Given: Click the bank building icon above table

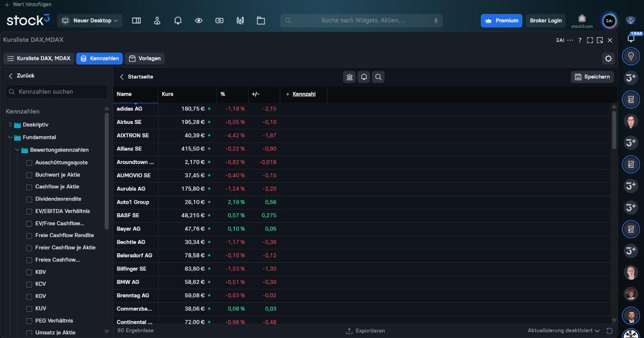Looking at the screenshot, I should click(350, 77).
